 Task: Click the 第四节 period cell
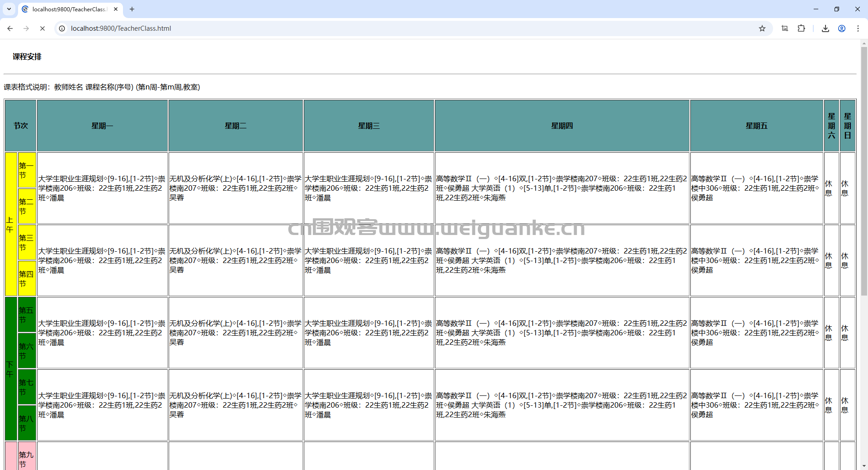(27, 278)
